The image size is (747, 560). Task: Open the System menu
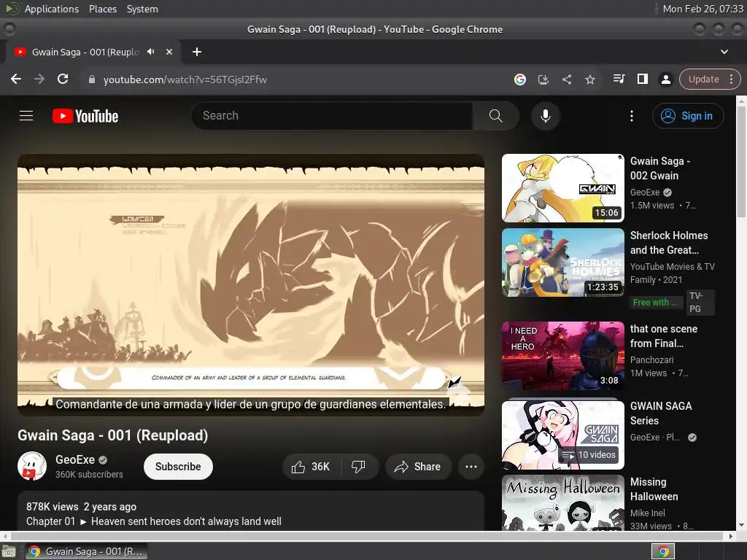point(142,9)
